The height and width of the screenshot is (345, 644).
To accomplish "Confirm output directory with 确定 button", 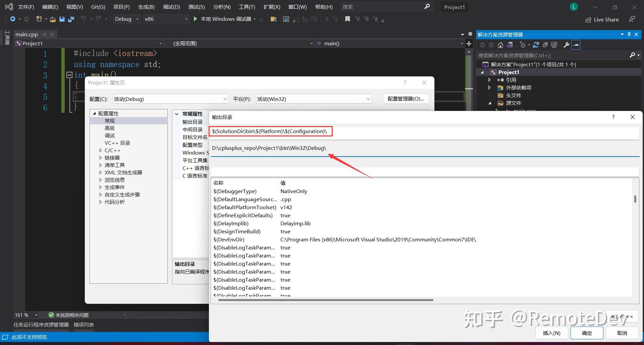I will click(x=587, y=333).
